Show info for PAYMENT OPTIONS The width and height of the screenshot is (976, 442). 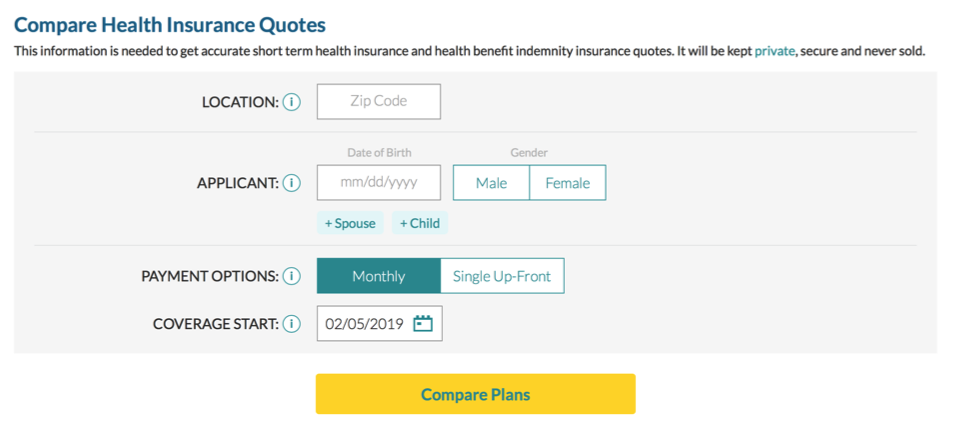[291, 276]
